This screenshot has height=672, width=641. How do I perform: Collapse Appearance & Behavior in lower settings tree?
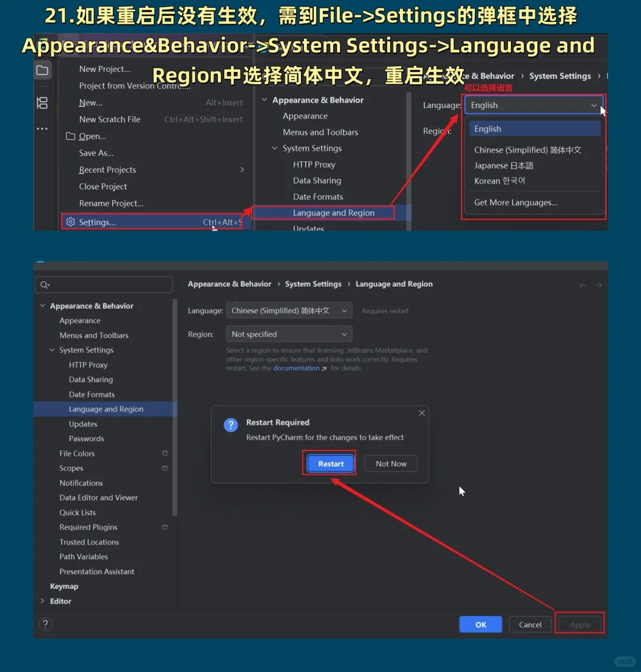[42, 306]
